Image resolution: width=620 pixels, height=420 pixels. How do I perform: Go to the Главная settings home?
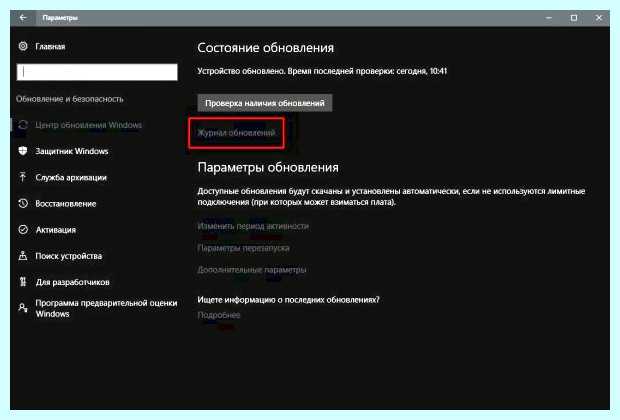(50, 46)
